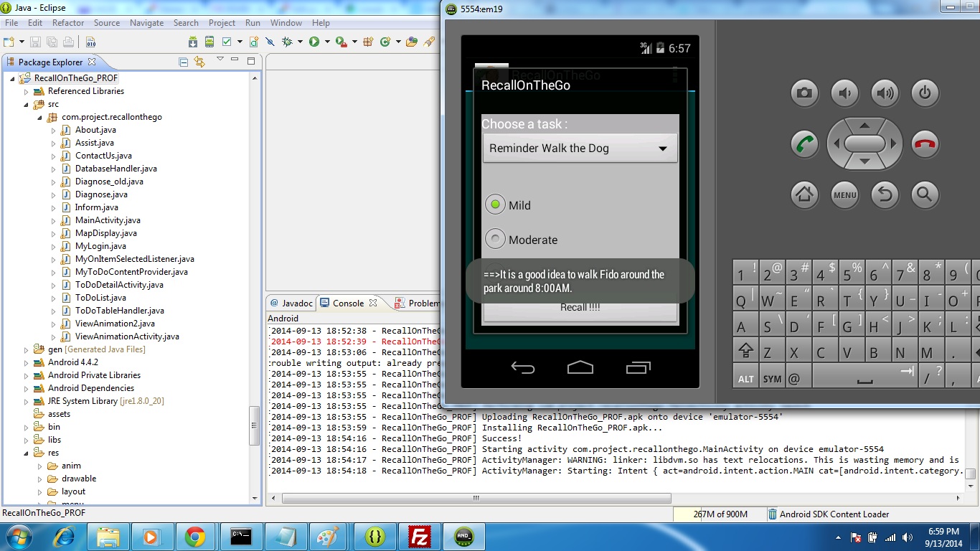Click the New wizard icon in toolbar
The height and width of the screenshot is (551, 980).
click(x=9, y=42)
